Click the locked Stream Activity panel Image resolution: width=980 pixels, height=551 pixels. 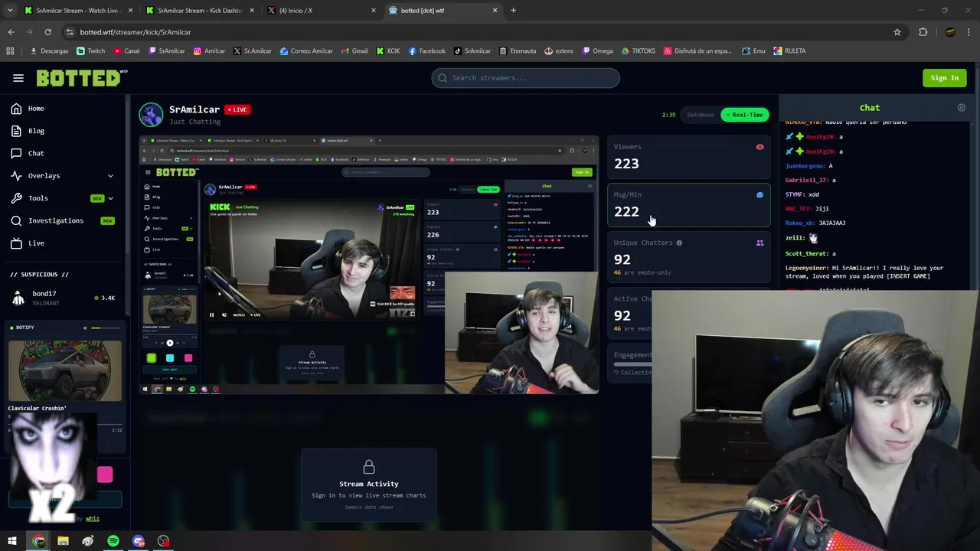368,485
